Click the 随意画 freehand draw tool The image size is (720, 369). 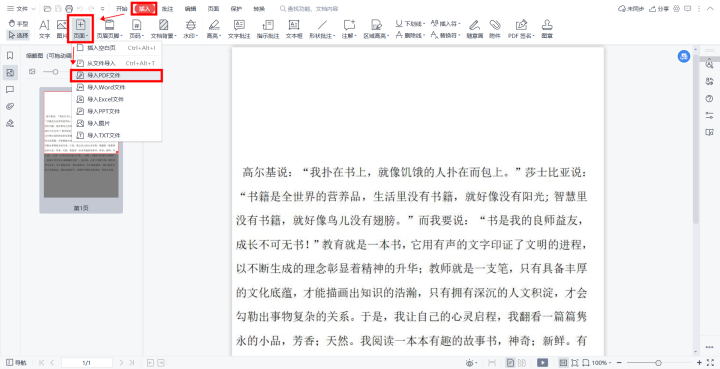(x=475, y=29)
